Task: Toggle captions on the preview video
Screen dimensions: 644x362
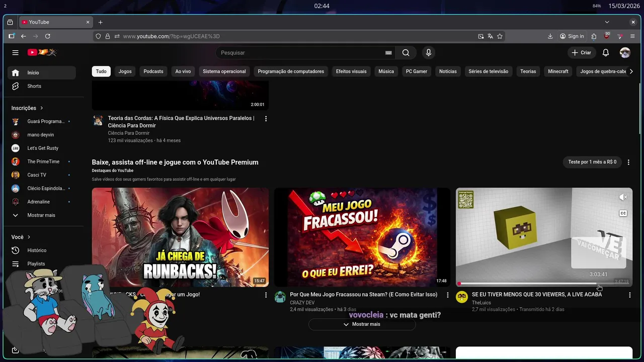Action: [623, 213]
